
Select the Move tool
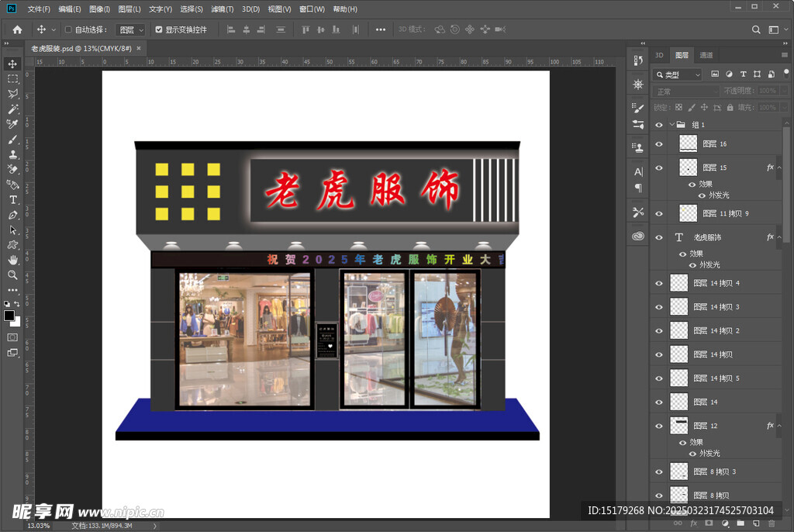coord(12,64)
